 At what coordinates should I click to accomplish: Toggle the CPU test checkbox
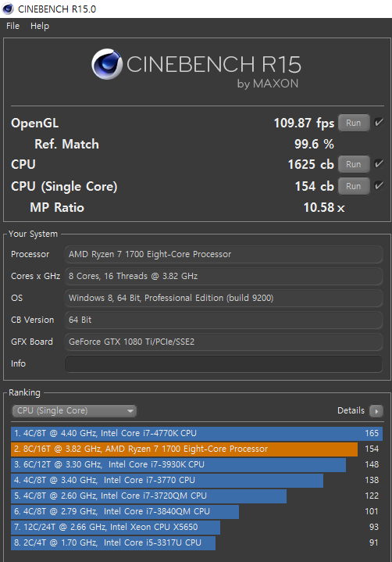point(379,164)
